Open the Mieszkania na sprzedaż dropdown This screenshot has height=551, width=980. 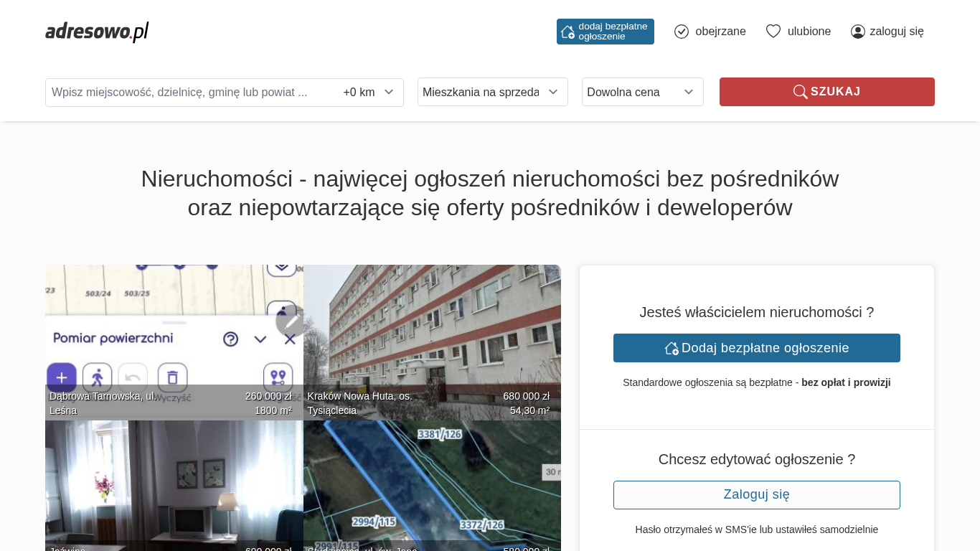click(492, 92)
